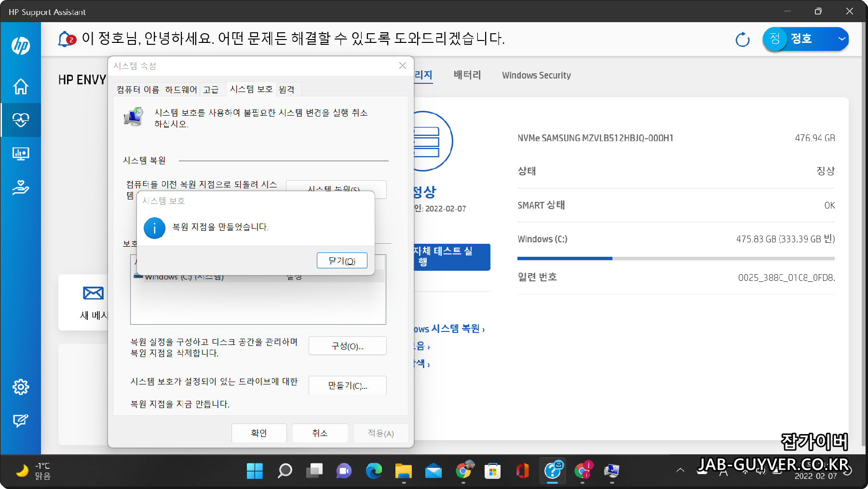Switch to the 하드웨어 tab

(x=181, y=89)
